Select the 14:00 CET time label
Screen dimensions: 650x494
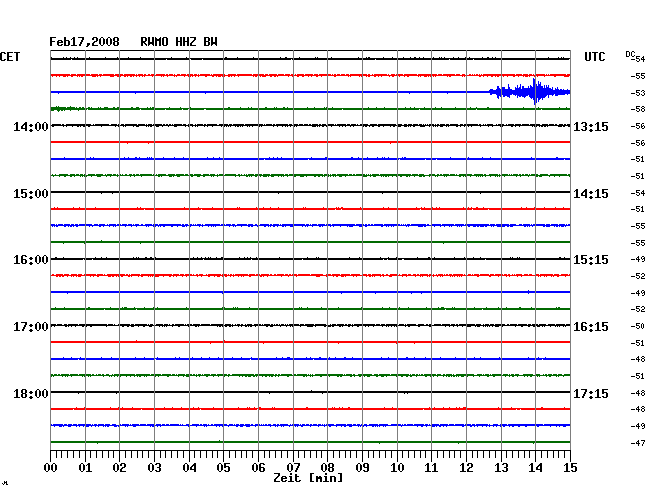[x=31, y=126]
